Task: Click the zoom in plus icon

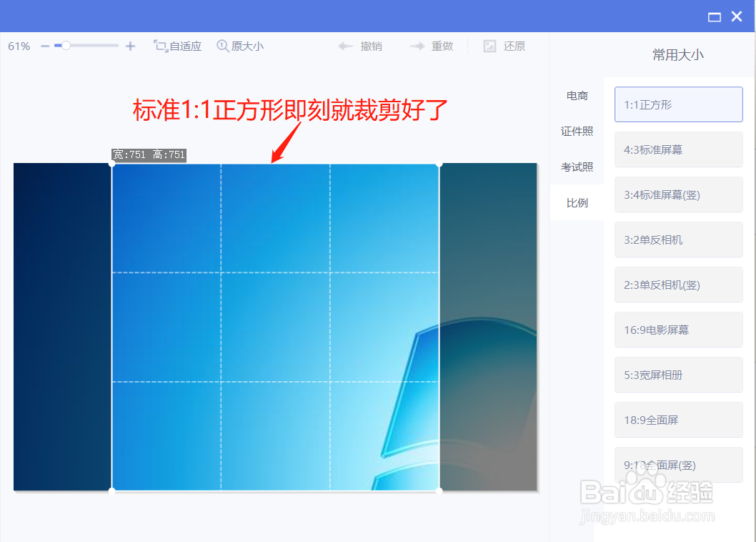Action: click(x=130, y=46)
